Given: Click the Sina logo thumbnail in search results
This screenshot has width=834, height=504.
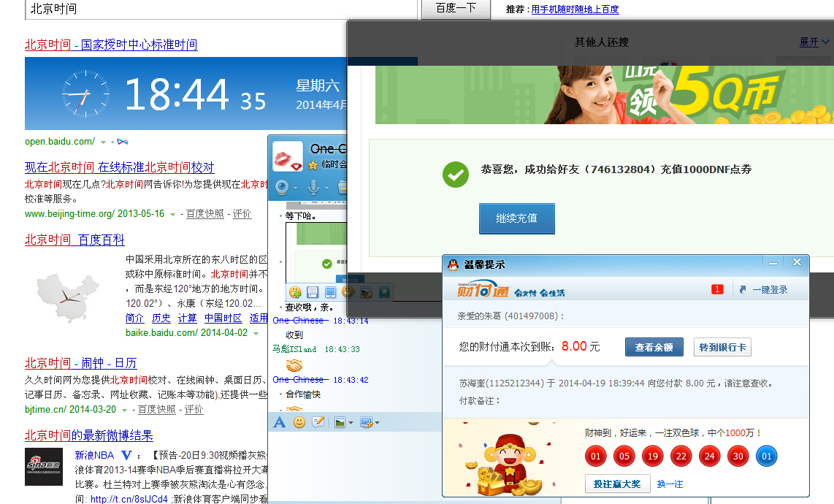Looking at the screenshot, I should 44,467.
